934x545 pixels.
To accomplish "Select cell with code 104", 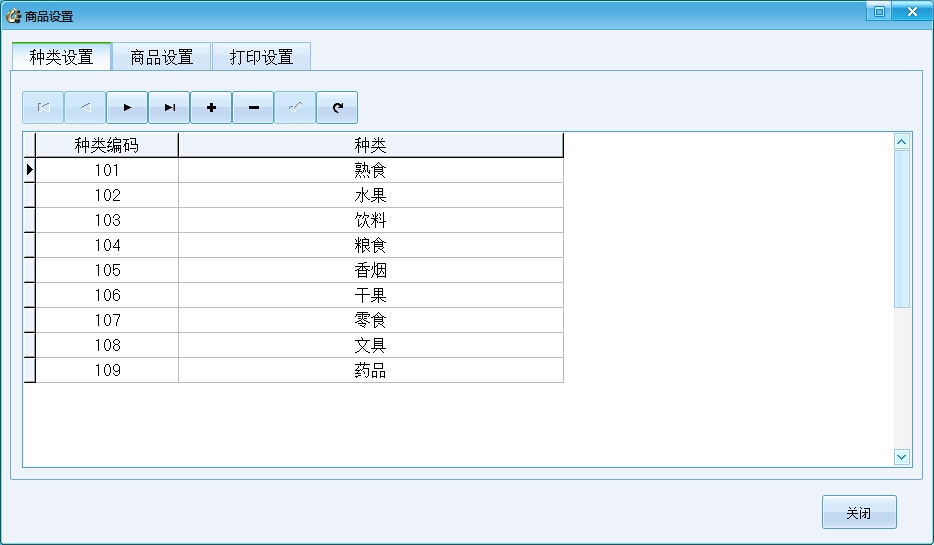I will [107, 245].
